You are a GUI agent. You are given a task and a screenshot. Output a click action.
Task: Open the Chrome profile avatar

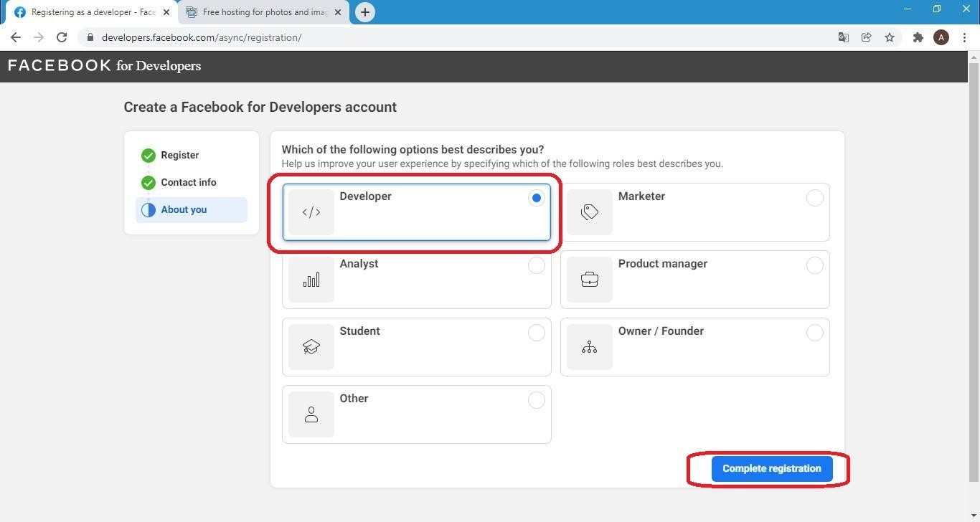tap(941, 37)
